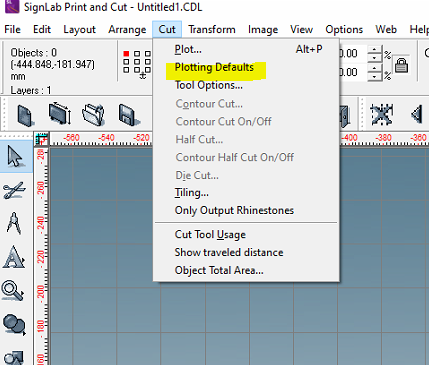Click the ruler origin corner icon

point(42,139)
